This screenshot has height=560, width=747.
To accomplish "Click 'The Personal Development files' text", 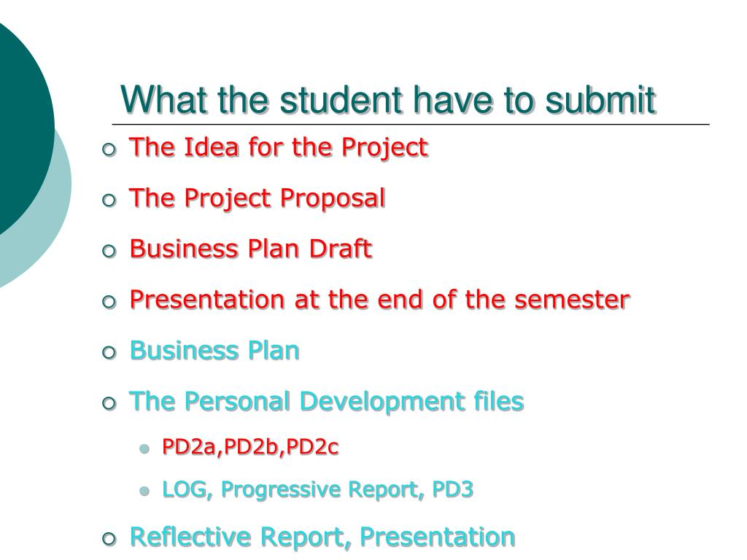I will 326,402.
